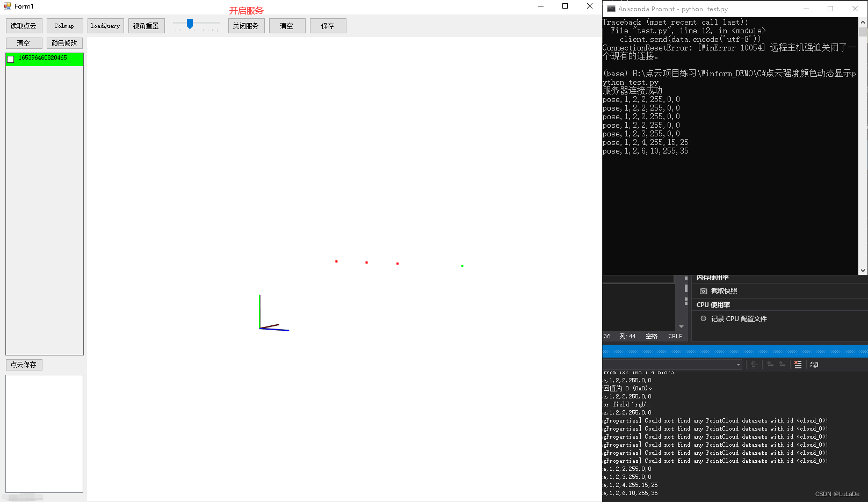Click 列: 44 in editor status bar
The image size is (868, 502).
pyautogui.click(x=627, y=336)
